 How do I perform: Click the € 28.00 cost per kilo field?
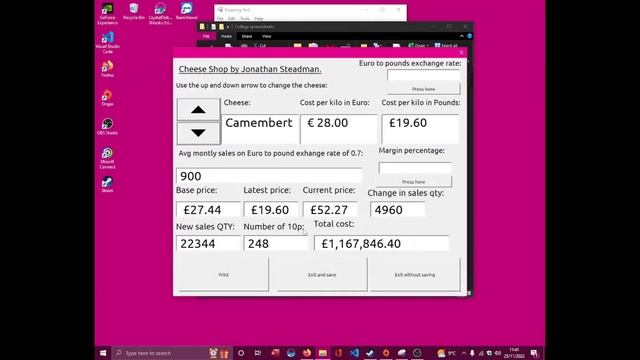click(x=339, y=129)
